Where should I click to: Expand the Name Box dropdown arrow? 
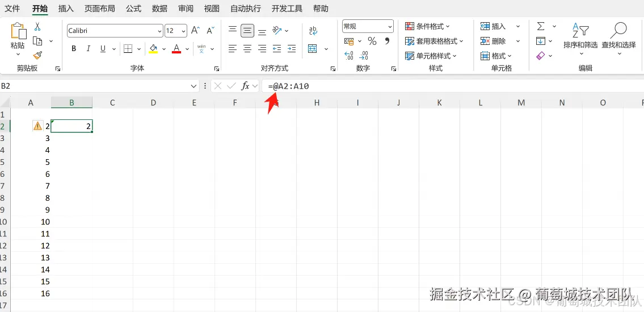click(x=194, y=86)
